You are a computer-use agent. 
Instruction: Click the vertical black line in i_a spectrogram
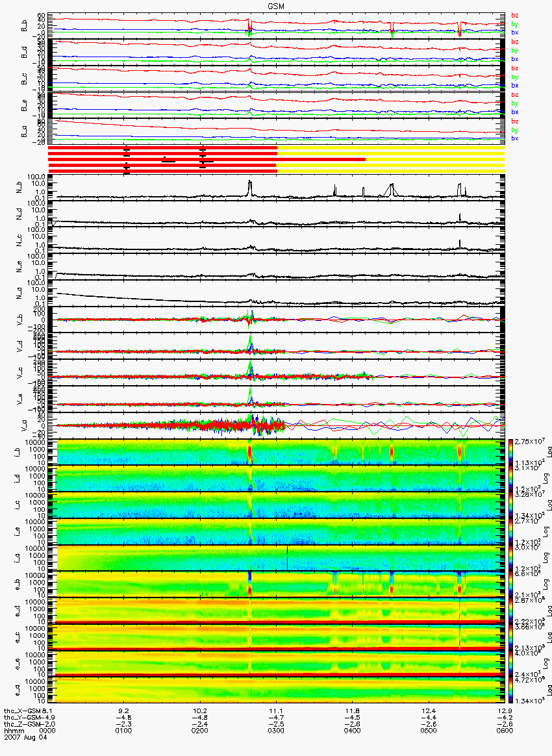287,558
